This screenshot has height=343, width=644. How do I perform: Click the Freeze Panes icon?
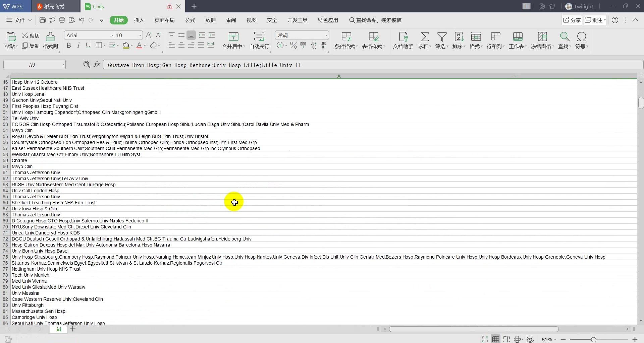point(542,37)
